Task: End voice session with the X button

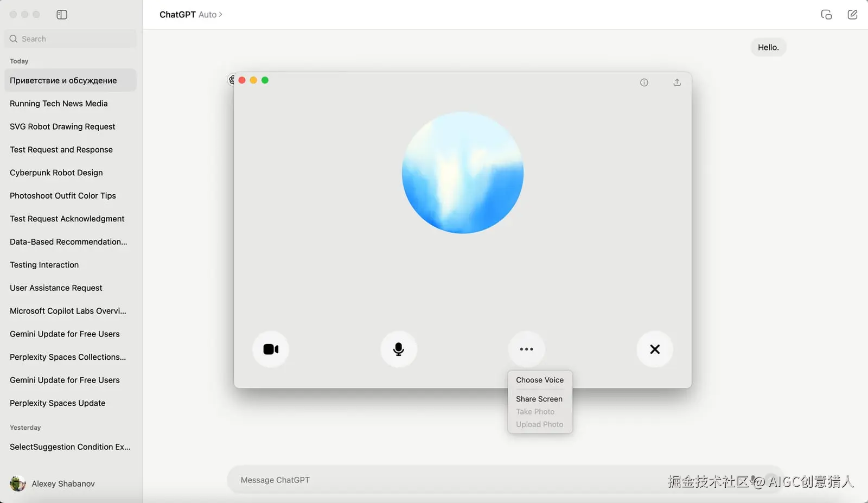Action: coord(655,349)
